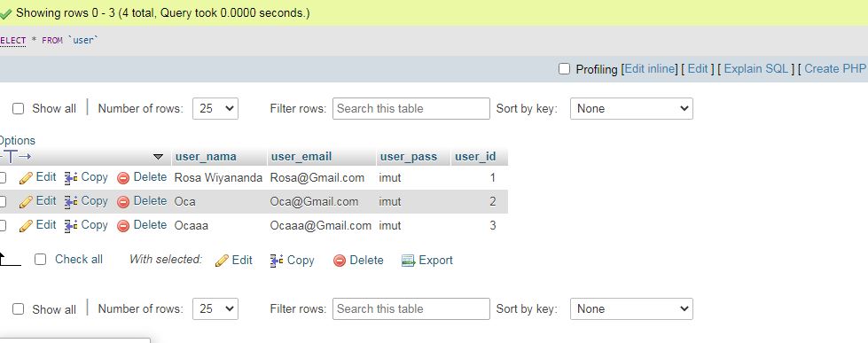
Task: Open the Explain SQL link
Action: pos(755,68)
